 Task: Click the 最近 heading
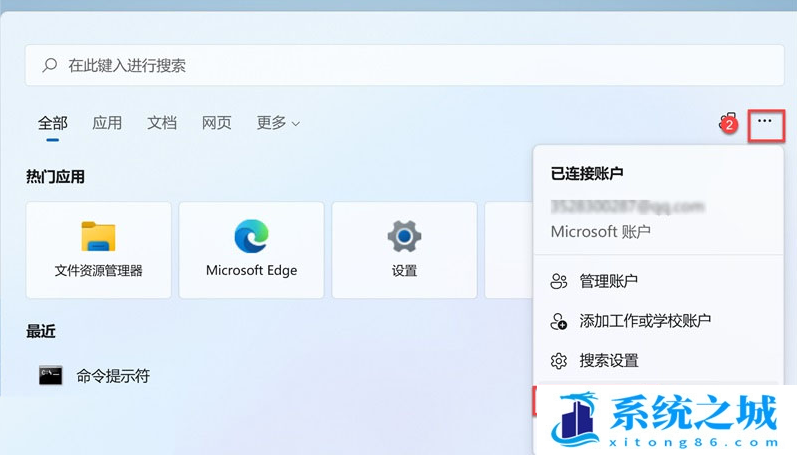point(41,331)
